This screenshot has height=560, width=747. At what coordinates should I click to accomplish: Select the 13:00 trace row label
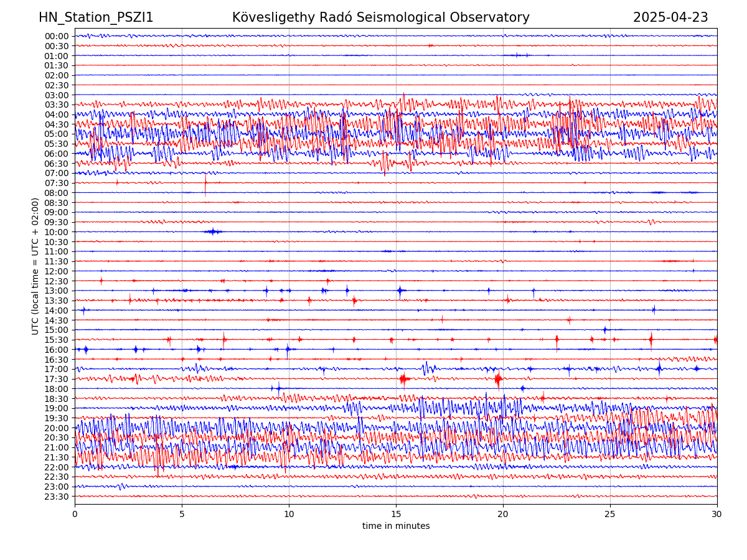tap(57, 291)
